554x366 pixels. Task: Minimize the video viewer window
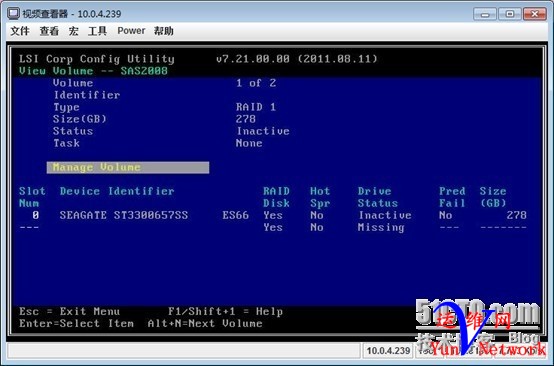485,14
